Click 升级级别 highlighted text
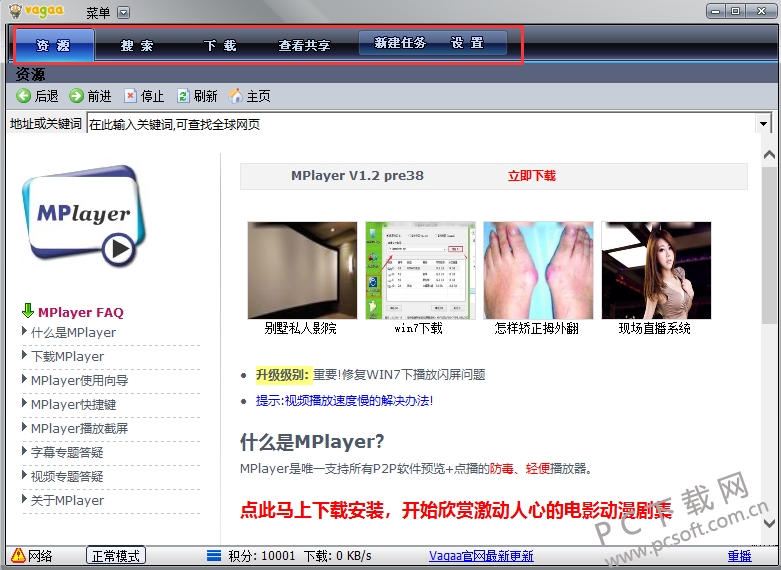This screenshot has width=781, height=570. pos(283,374)
